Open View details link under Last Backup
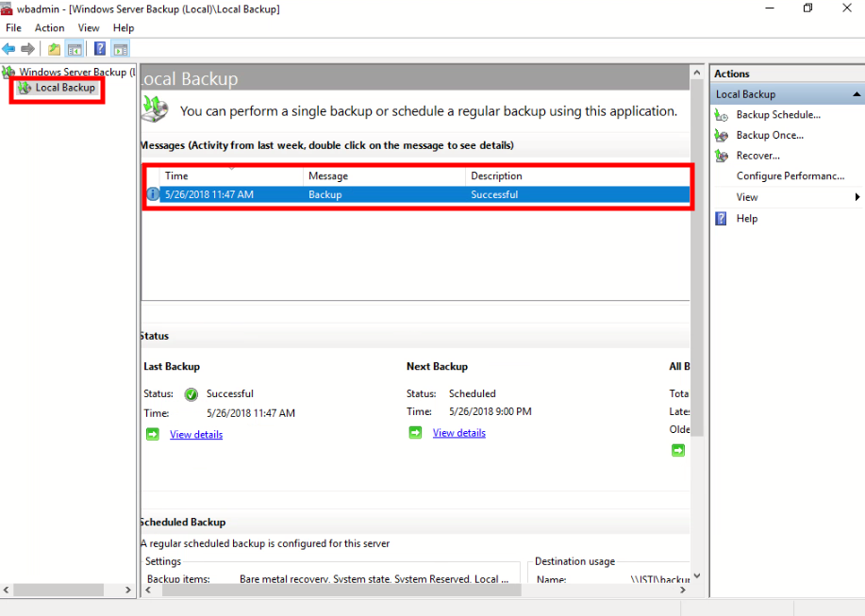The width and height of the screenshot is (865, 616). (x=196, y=435)
